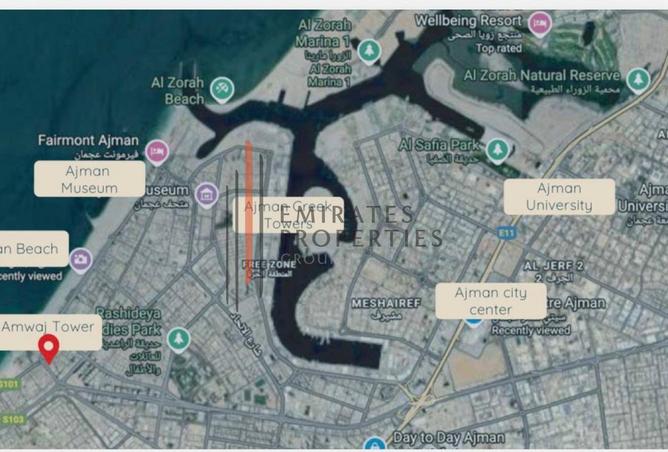Select the Fairmont Ajman hotel marker
Screen dimensions: 668x452
(157, 152)
